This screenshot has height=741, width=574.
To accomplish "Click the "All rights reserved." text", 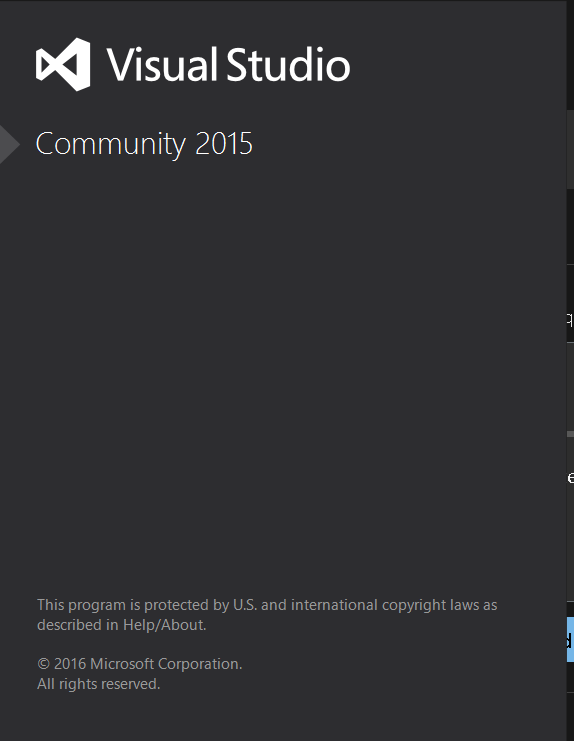I will click(x=99, y=684).
